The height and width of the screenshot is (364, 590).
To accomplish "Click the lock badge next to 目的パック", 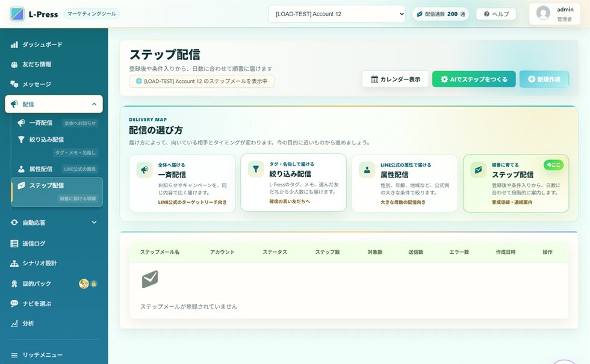I will coord(94,284).
